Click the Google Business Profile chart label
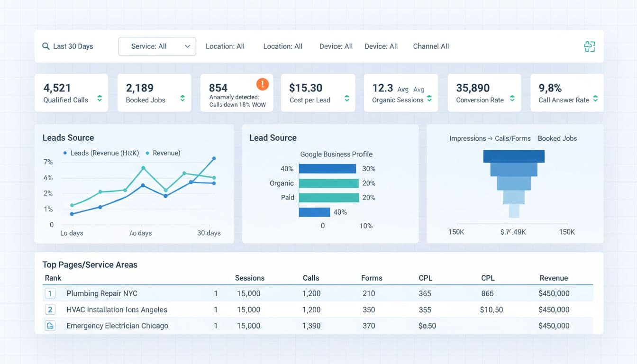Viewport: 637px width, 364px height. click(x=337, y=154)
